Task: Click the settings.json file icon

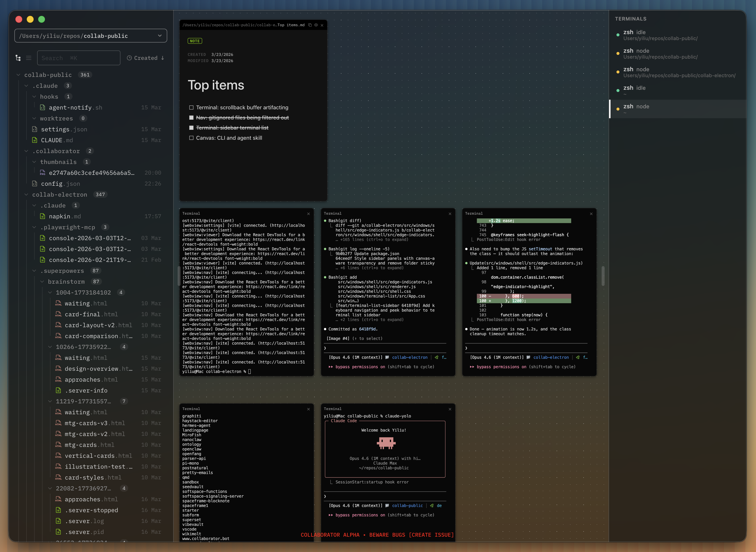Action: point(34,129)
